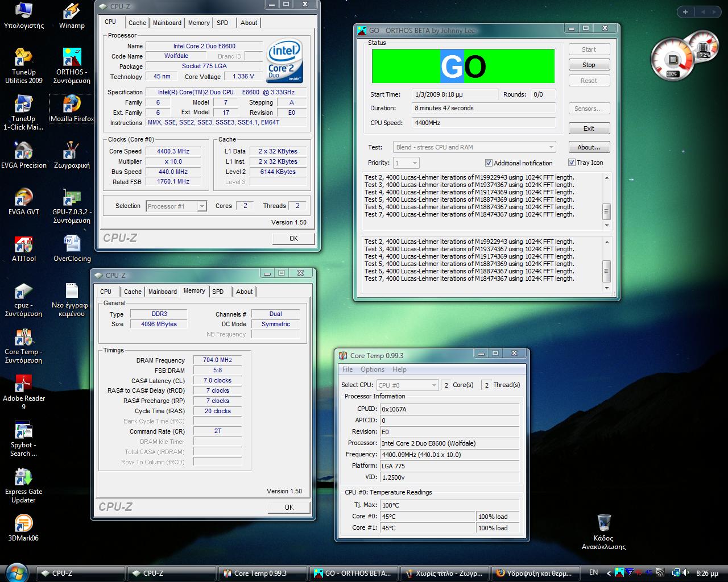Open the File menu in Core Temp
This screenshot has height=582, width=728.
348,369
